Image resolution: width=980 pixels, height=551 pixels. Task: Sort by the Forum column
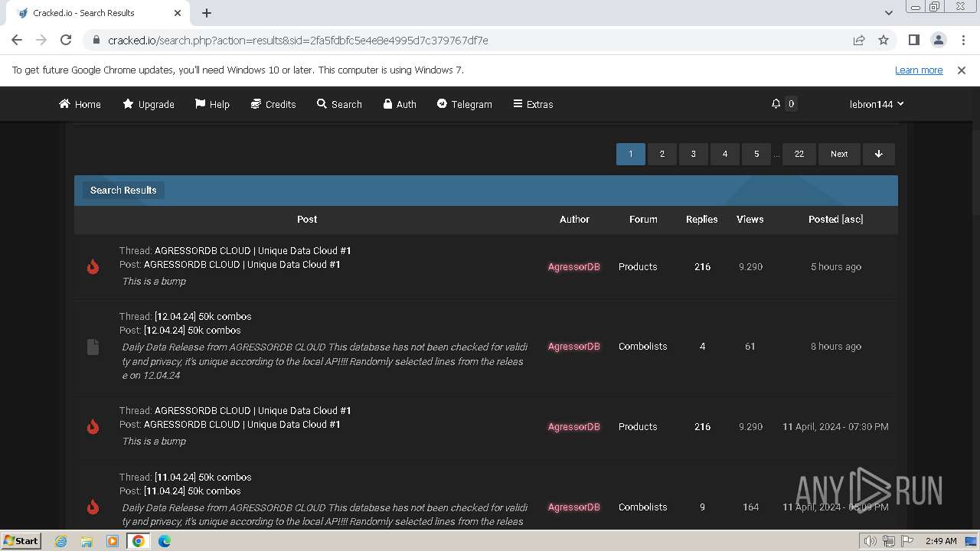tap(643, 219)
